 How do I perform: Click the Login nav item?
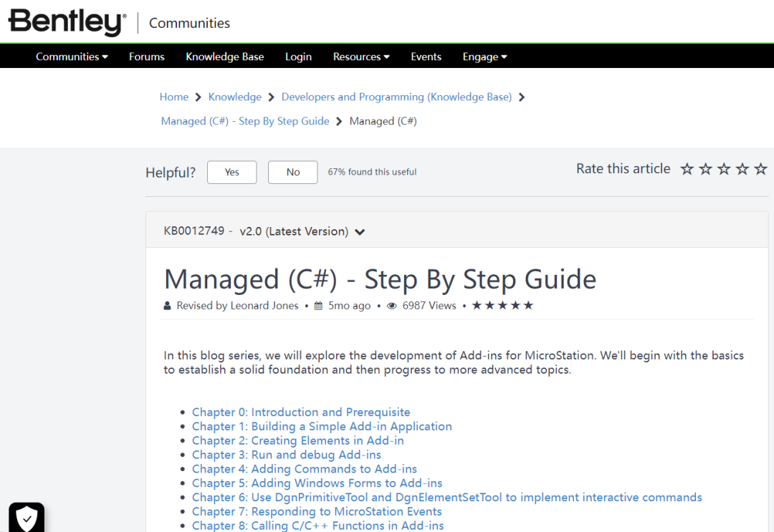click(x=298, y=57)
